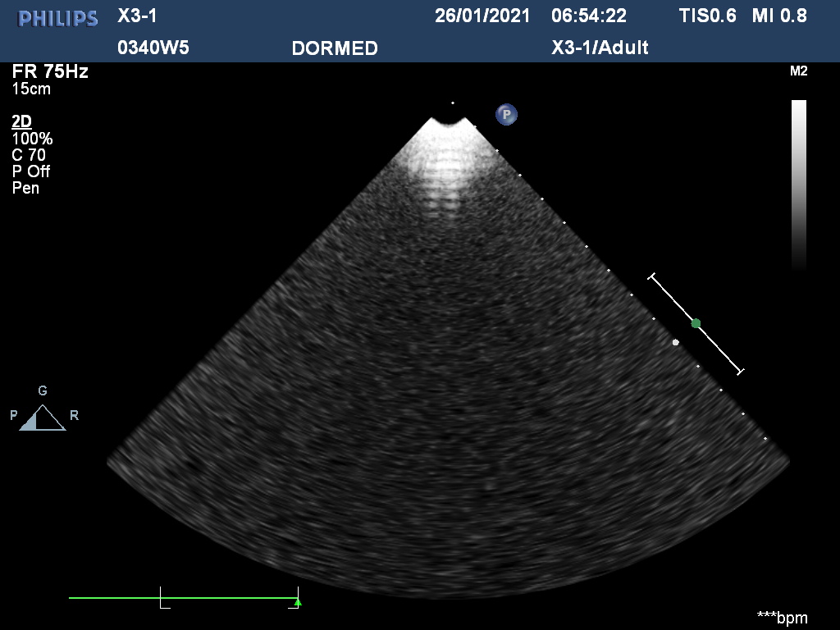Image resolution: width=840 pixels, height=630 pixels.
Task: Click the grayscale bar
Action: pos(798,184)
